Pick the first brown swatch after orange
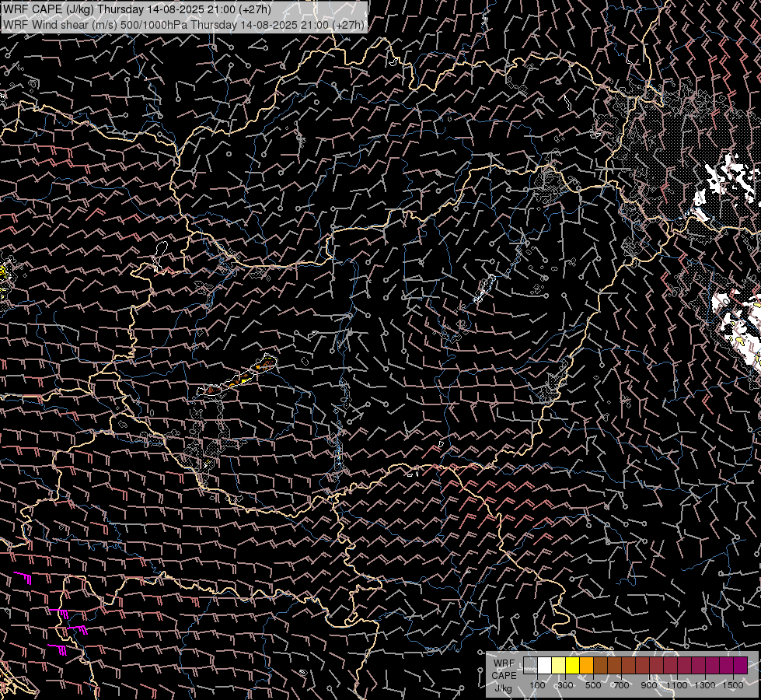This screenshot has height=700, width=761. (x=600, y=666)
